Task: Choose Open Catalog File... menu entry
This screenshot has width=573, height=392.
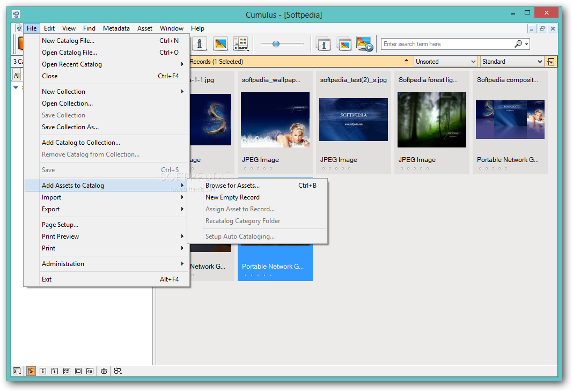Action: point(107,52)
